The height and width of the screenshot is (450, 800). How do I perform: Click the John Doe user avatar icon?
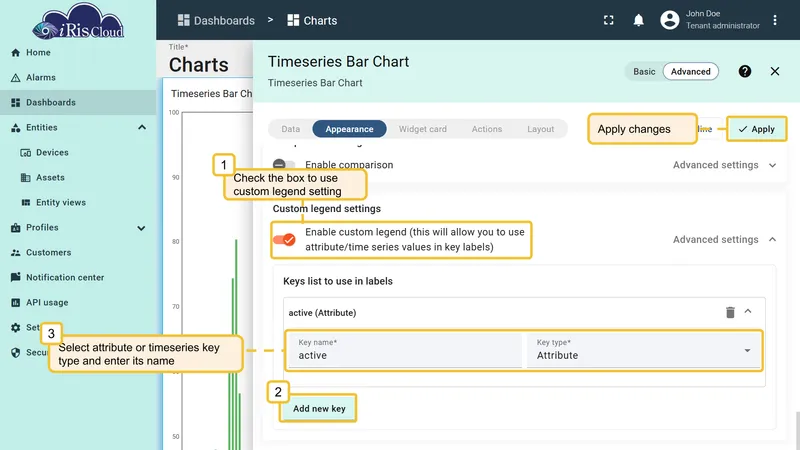669,20
